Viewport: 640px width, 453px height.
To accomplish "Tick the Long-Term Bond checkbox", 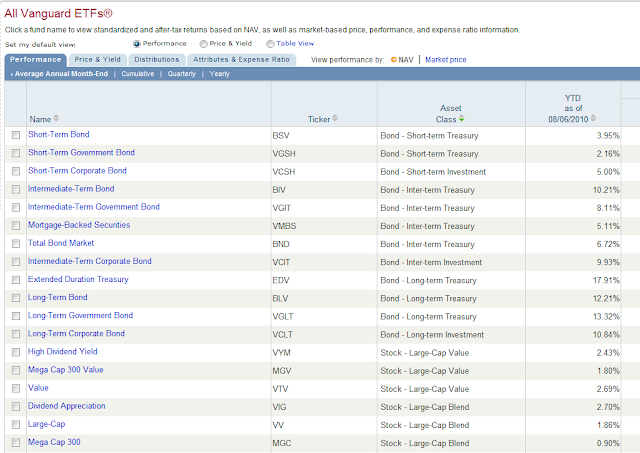I will point(16,298).
